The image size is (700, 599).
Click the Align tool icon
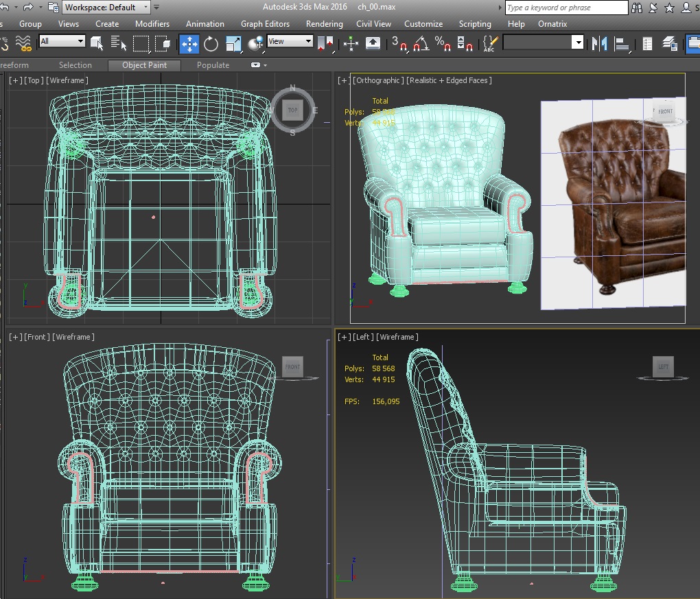[622, 44]
